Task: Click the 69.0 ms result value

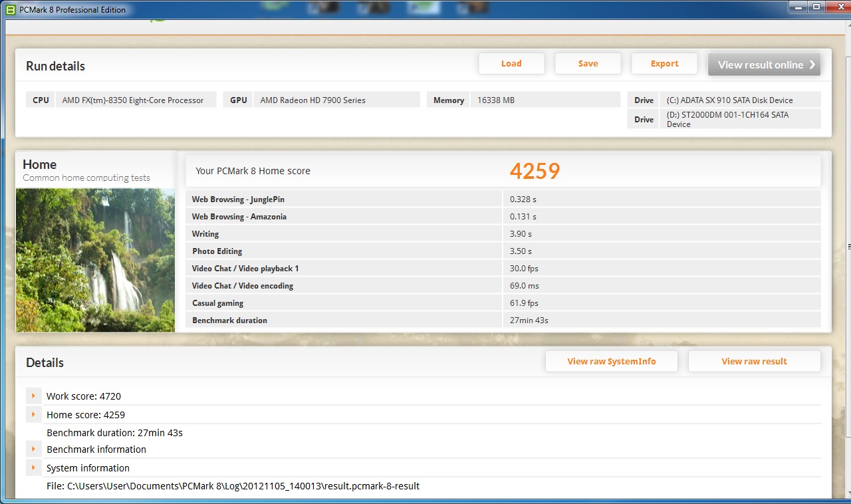Action: tap(524, 286)
